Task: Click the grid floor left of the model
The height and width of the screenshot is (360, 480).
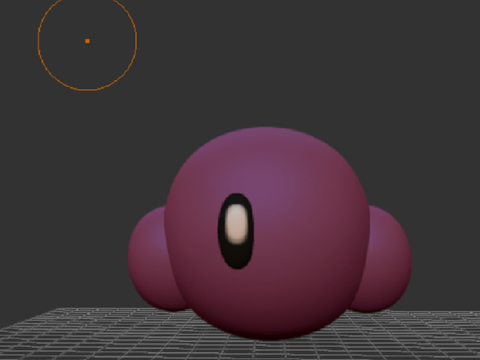Action: pos(83,333)
